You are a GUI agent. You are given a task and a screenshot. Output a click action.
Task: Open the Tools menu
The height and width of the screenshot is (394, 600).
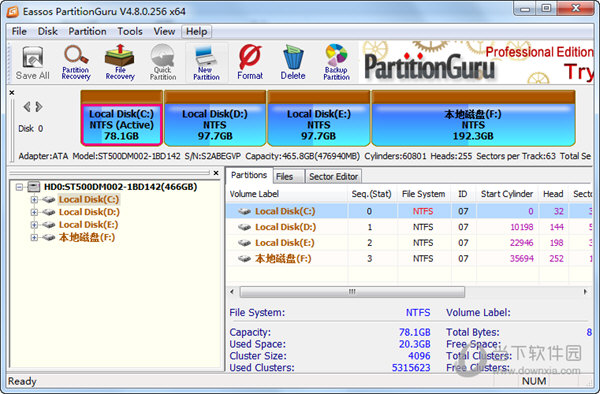(130, 31)
